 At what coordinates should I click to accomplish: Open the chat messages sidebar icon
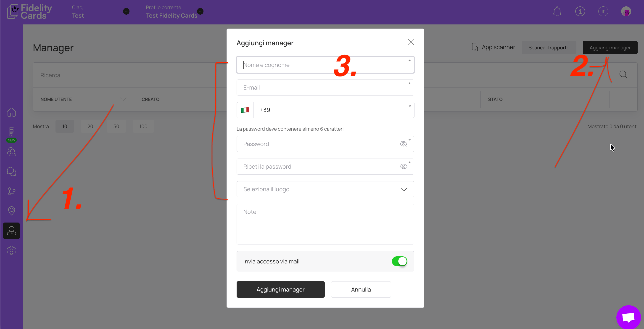coord(11,172)
